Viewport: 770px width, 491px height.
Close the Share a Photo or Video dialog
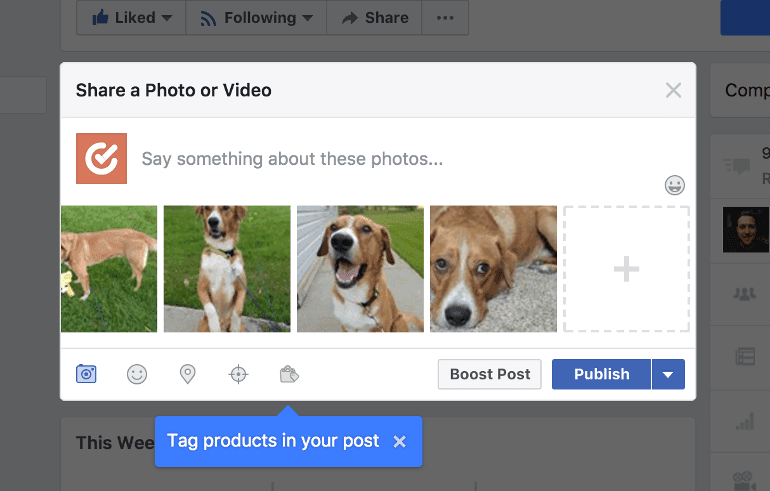673,90
